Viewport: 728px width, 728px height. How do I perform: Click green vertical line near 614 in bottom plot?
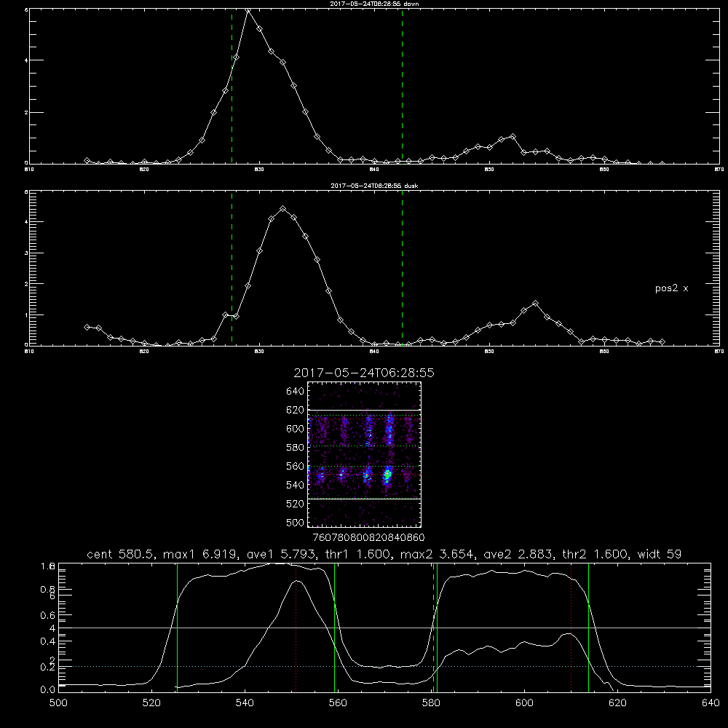pyautogui.click(x=588, y=628)
